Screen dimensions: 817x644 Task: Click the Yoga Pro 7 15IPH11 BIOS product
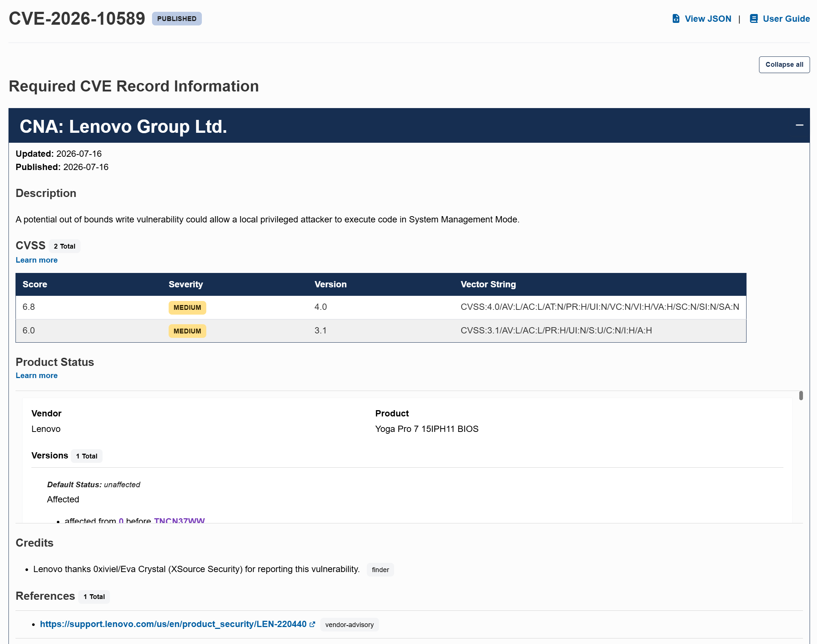point(427,429)
